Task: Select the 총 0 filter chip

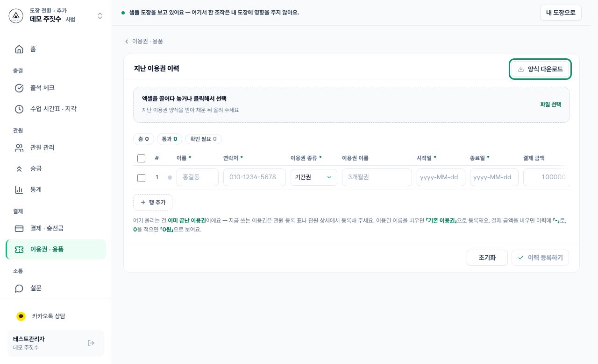Action: (143, 139)
